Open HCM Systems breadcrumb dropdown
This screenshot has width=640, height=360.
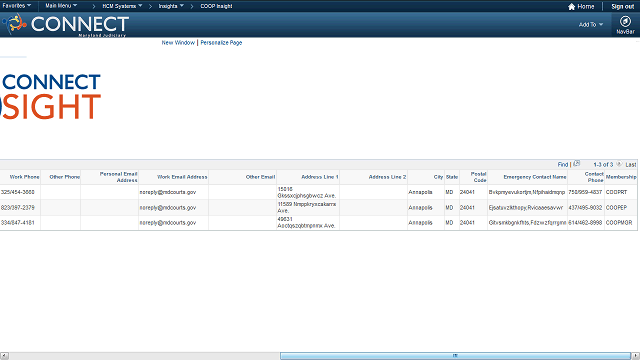[122, 6]
